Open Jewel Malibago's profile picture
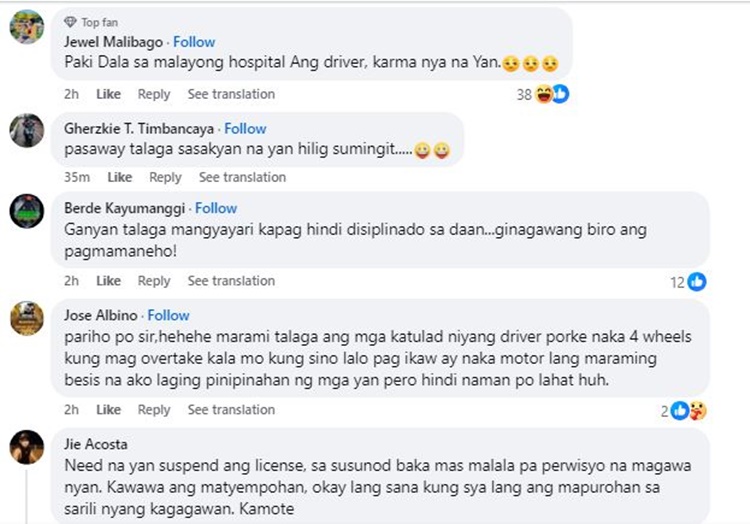 click(x=26, y=27)
